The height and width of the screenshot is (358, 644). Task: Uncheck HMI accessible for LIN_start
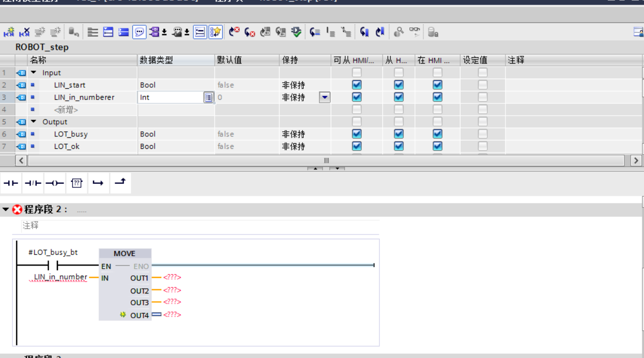(x=357, y=85)
